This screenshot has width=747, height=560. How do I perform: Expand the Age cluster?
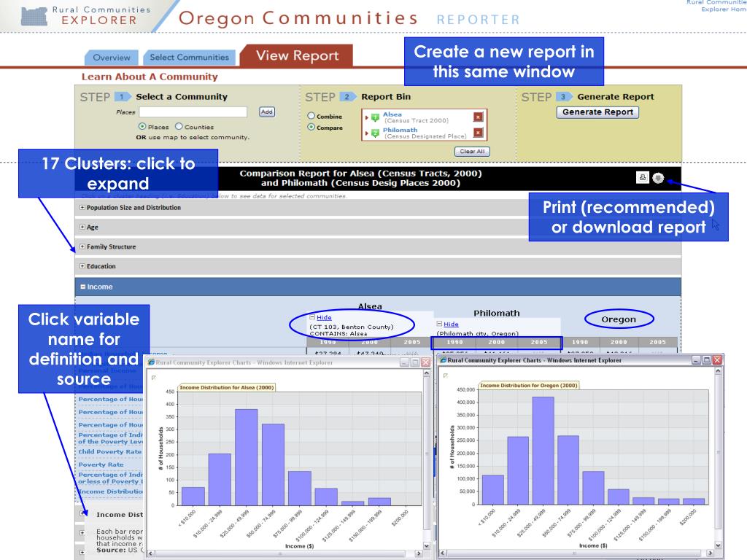[82, 227]
